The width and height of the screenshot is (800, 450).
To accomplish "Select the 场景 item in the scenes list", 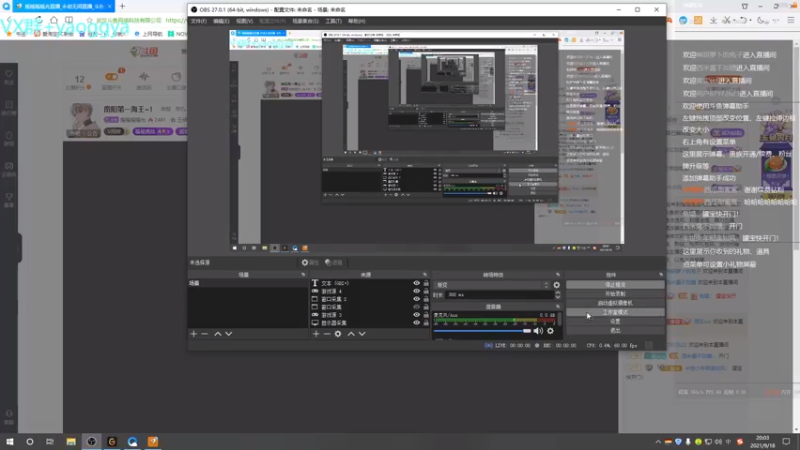I will 248,283.
